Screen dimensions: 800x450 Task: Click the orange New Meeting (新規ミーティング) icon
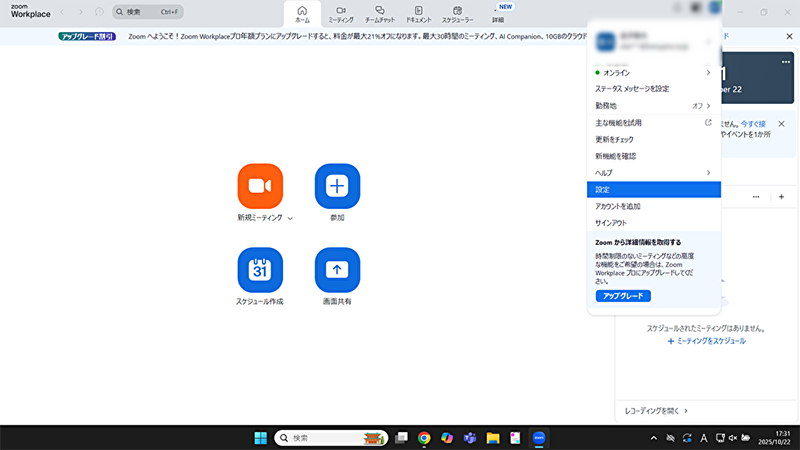[x=260, y=186]
